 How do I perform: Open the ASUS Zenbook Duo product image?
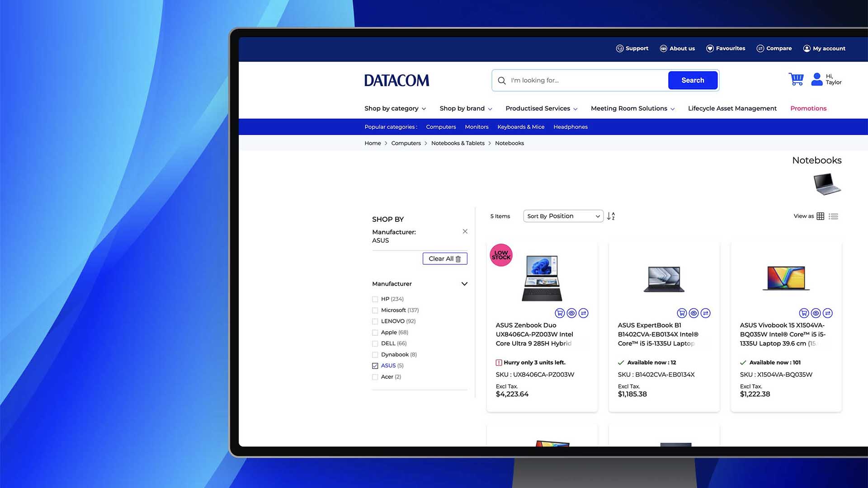point(542,278)
